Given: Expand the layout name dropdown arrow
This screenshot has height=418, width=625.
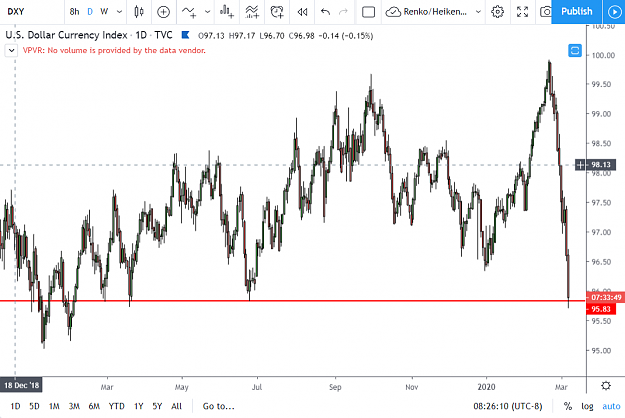Looking at the screenshot, I should 478,12.
